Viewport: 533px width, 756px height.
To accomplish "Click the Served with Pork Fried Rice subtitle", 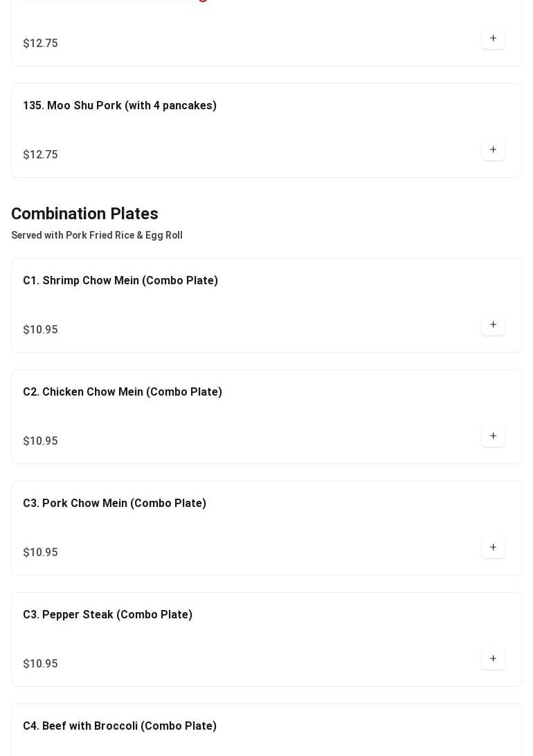I will tap(97, 235).
